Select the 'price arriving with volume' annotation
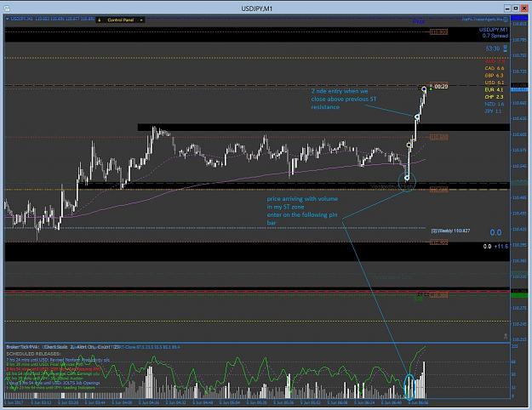The image size is (532, 410). click(x=302, y=211)
